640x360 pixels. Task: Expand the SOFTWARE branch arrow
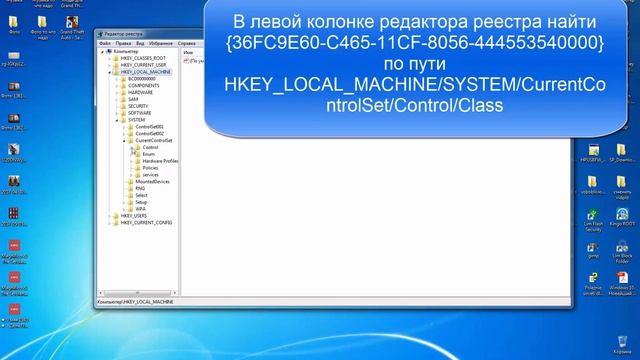click(x=117, y=113)
